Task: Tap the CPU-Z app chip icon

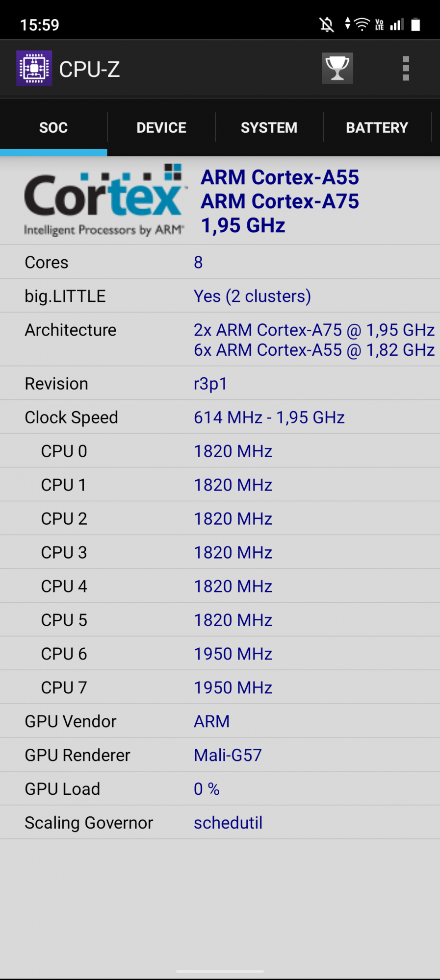Action: [34, 68]
